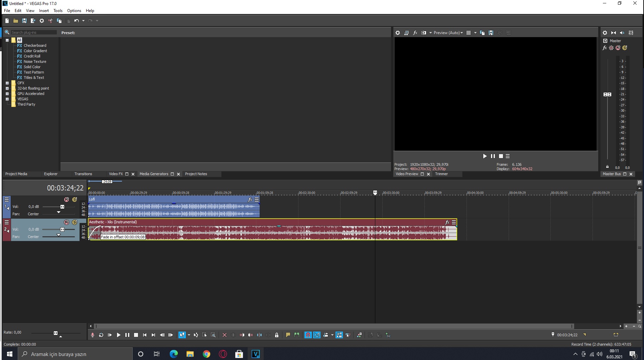The height and width of the screenshot is (360, 644).
Task: Lock the selected event with padlock
Action: [277, 335]
